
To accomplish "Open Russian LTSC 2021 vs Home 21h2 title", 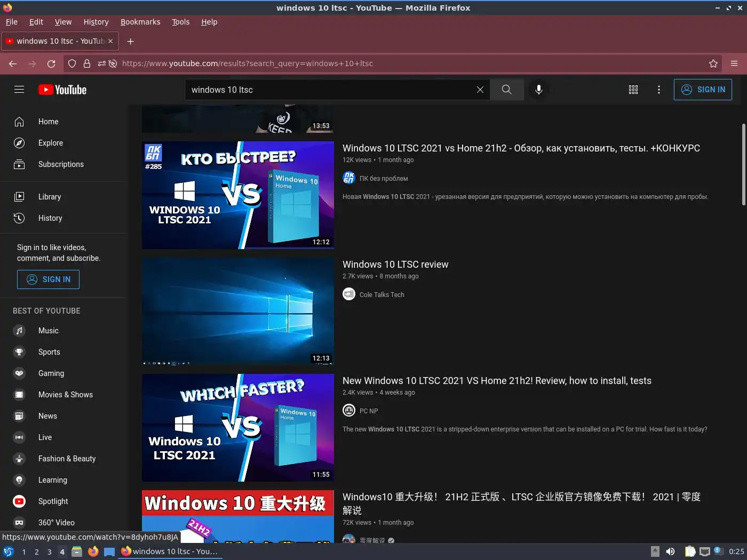I will coord(521,148).
